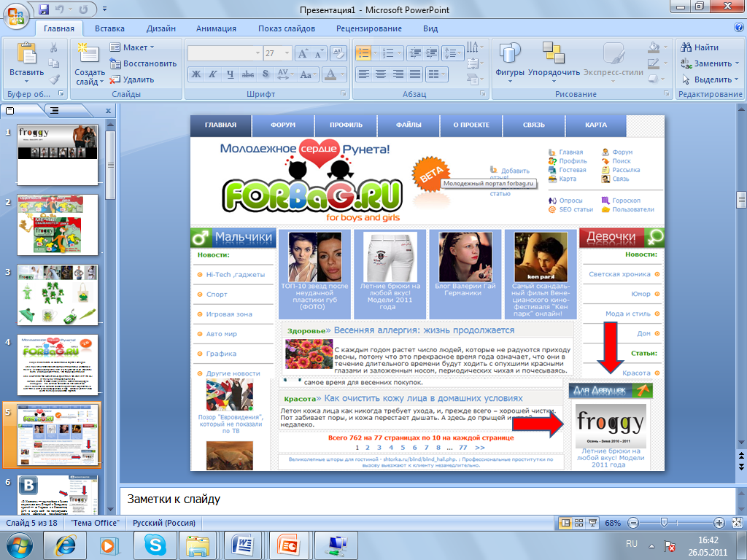Align text right
The height and width of the screenshot is (560, 747).
[x=398, y=74]
